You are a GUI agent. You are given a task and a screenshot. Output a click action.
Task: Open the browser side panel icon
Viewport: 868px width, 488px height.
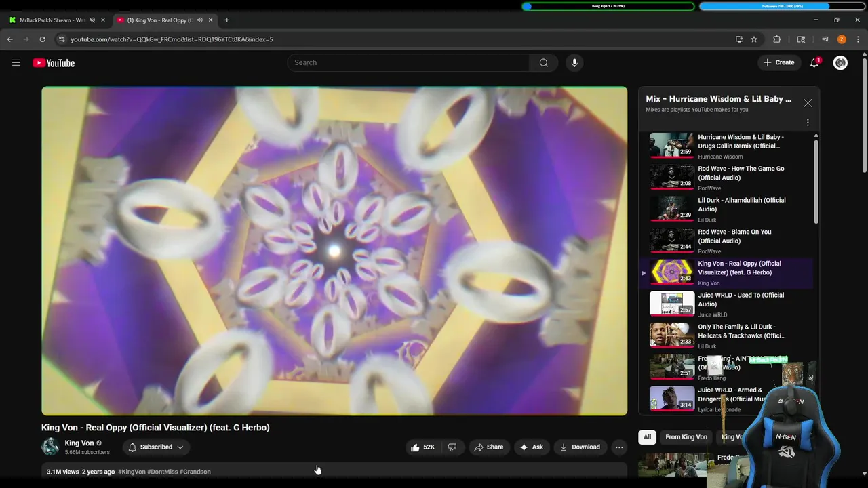(801, 39)
